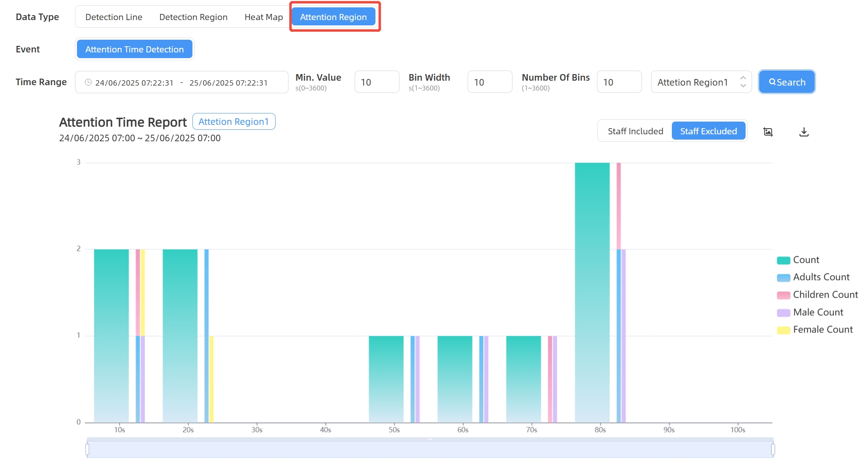The width and height of the screenshot is (868, 470).
Task: Click the Bin Width input field
Action: pos(489,82)
